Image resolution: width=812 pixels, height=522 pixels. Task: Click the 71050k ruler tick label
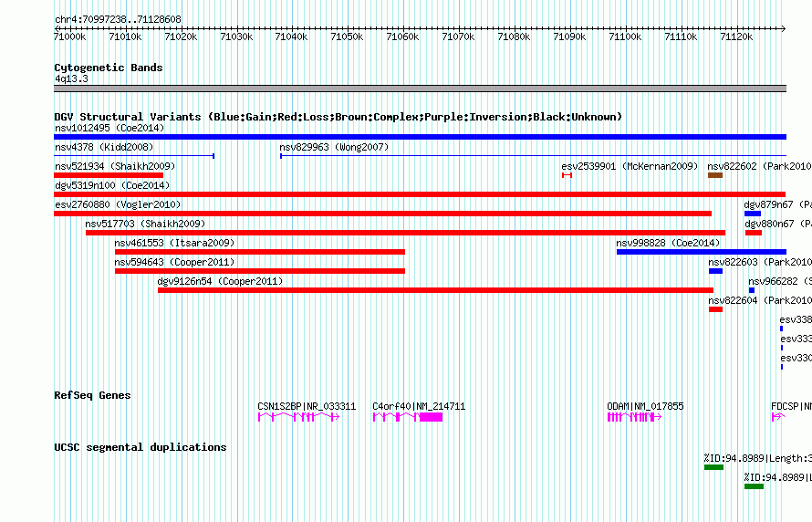click(x=347, y=37)
